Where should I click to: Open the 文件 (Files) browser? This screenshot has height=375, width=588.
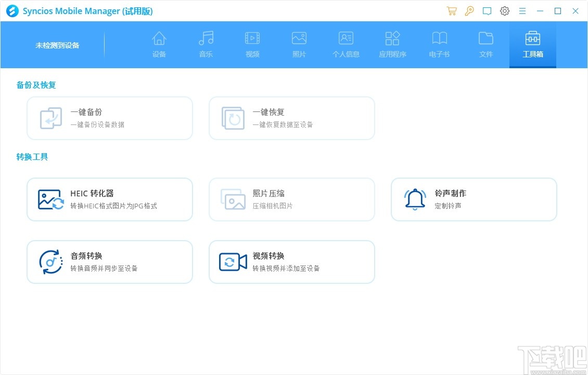pyautogui.click(x=485, y=44)
